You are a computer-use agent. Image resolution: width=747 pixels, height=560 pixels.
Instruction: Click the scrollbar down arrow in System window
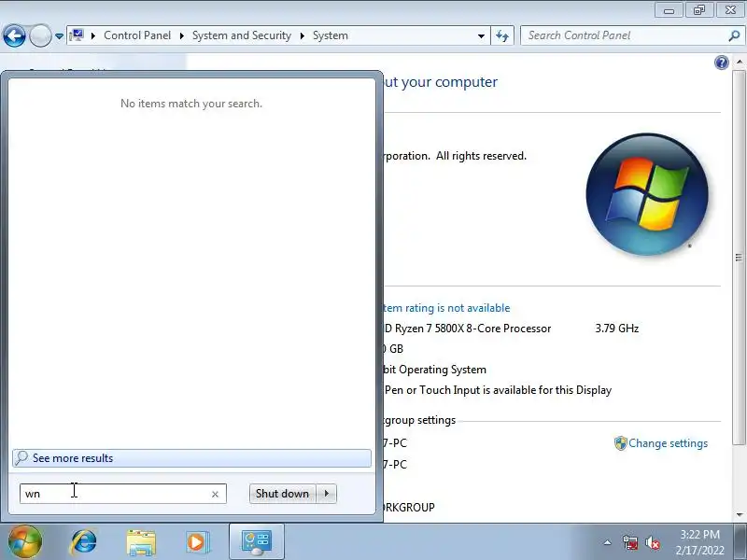tap(739, 514)
